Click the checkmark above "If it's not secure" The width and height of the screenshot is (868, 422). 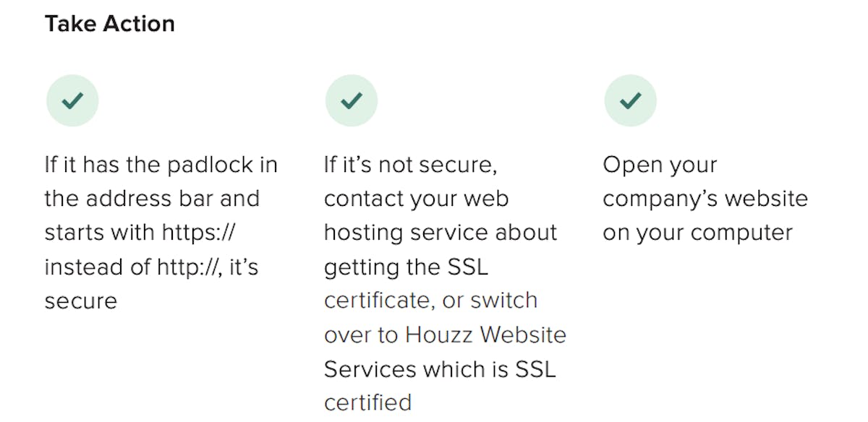(x=352, y=100)
